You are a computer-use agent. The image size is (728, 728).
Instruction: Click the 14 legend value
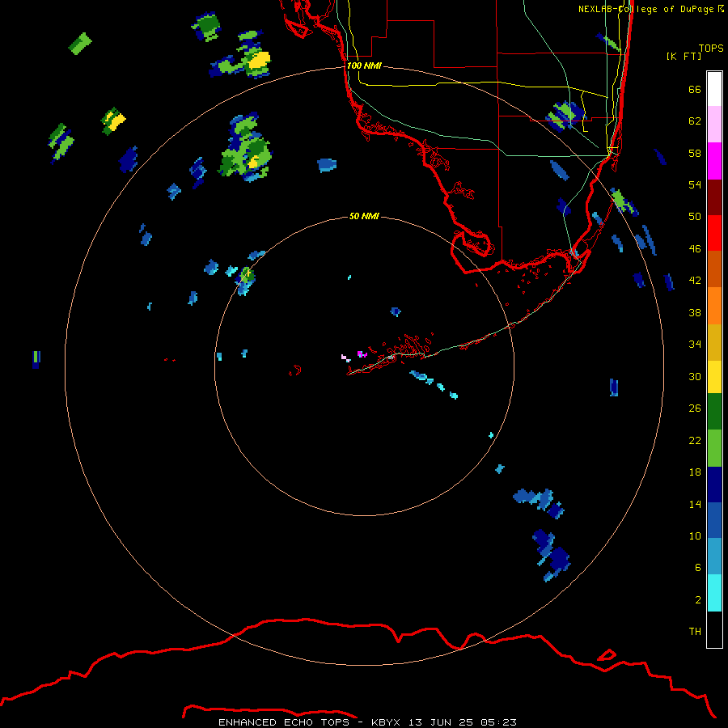coord(695,504)
